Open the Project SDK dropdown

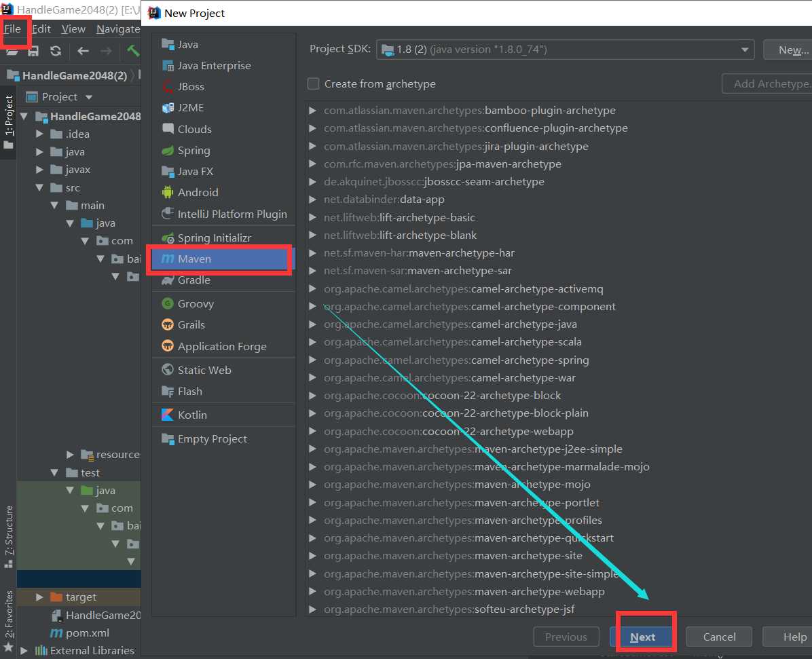point(565,50)
